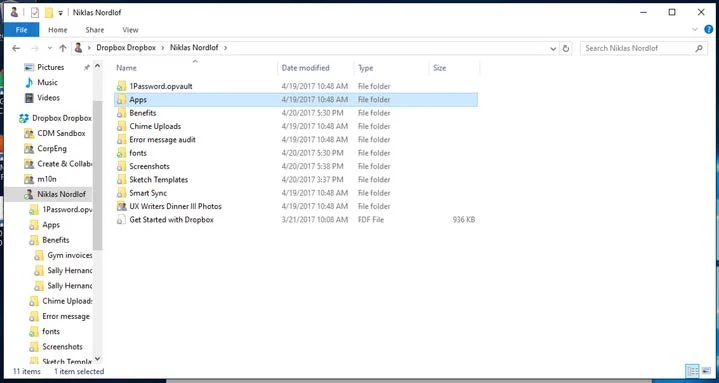Image resolution: width=719 pixels, height=383 pixels.
Task: Go up one folder level arrow
Action: click(x=63, y=48)
